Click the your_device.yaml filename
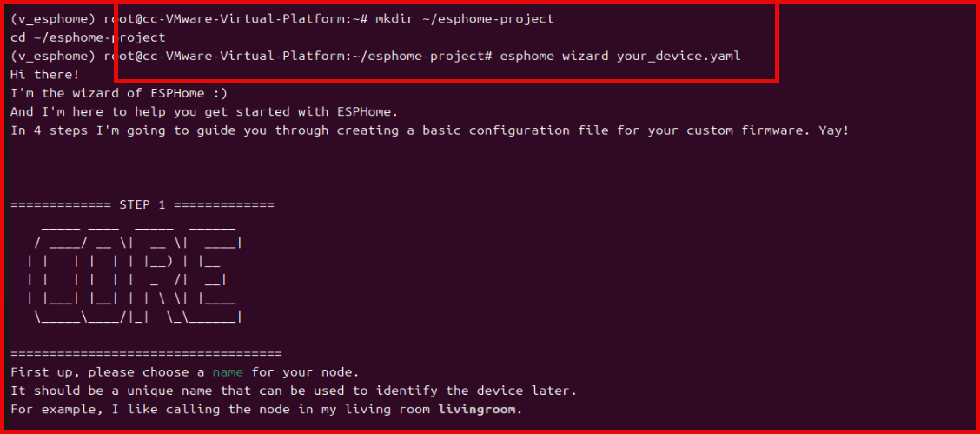980x434 pixels. (x=679, y=56)
